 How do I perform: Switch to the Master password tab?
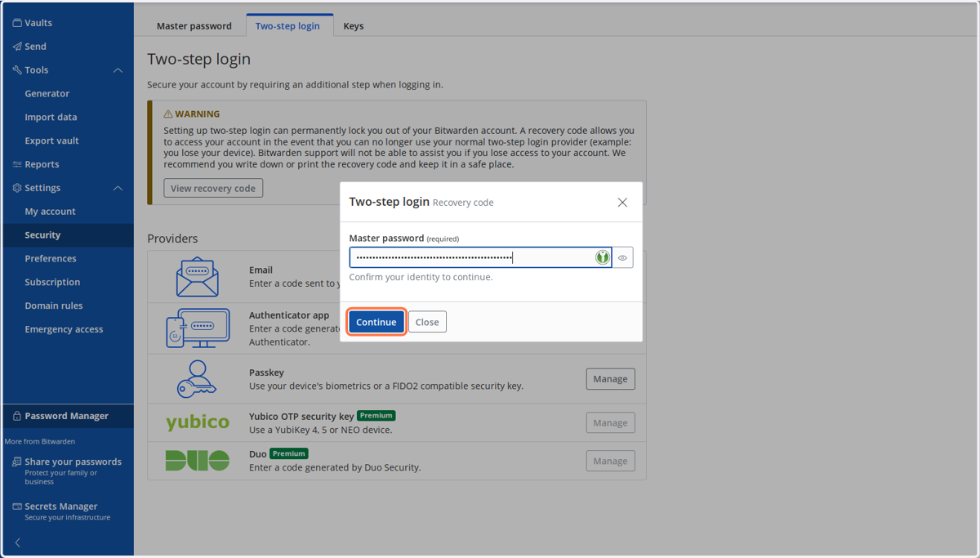tap(194, 26)
